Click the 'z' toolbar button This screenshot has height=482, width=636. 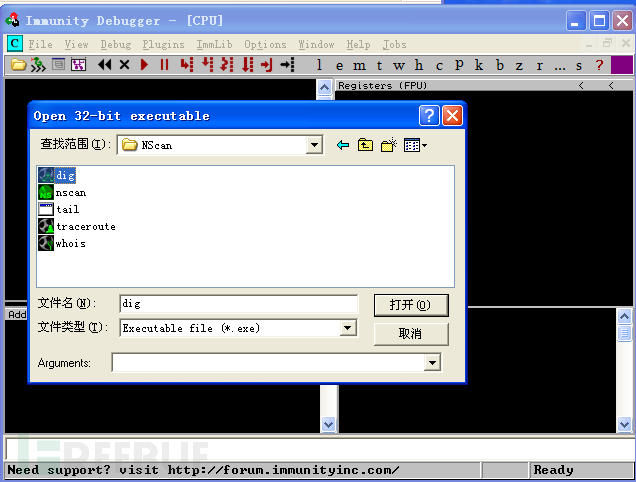pos(519,65)
